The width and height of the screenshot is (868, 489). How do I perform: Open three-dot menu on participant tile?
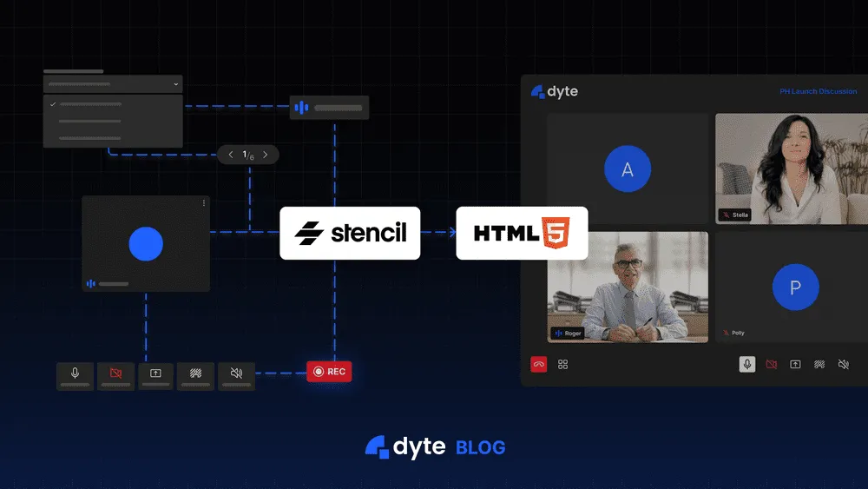[x=204, y=203]
